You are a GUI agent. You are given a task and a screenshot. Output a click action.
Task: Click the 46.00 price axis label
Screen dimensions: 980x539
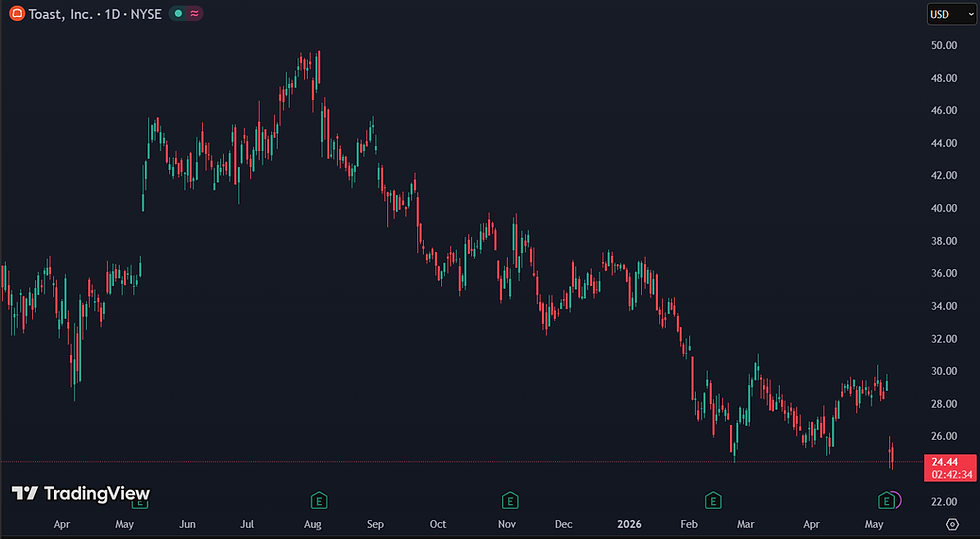(x=944, y=110)
